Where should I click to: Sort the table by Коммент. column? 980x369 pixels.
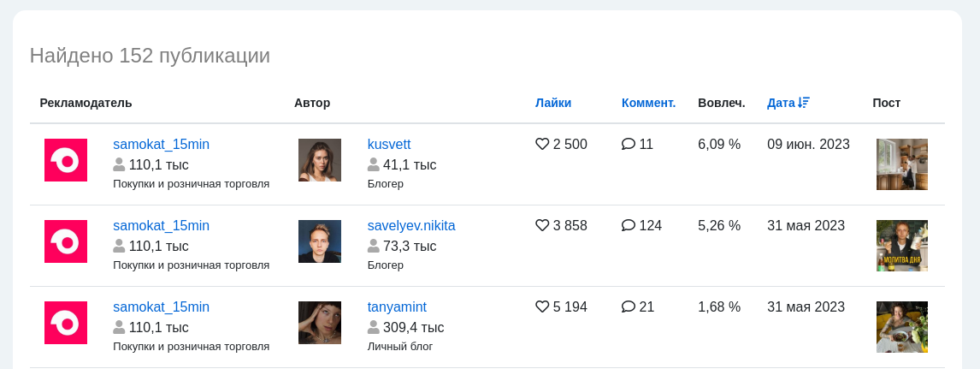point(648,104)
